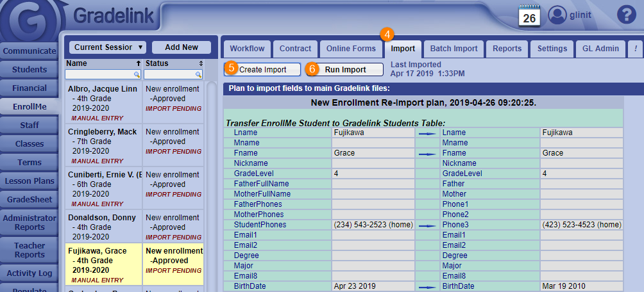Screen dimensions: 644x292
Task: Select student Albro, Jacque Linn
Action: pyautogui.click(x=103, y=103)
